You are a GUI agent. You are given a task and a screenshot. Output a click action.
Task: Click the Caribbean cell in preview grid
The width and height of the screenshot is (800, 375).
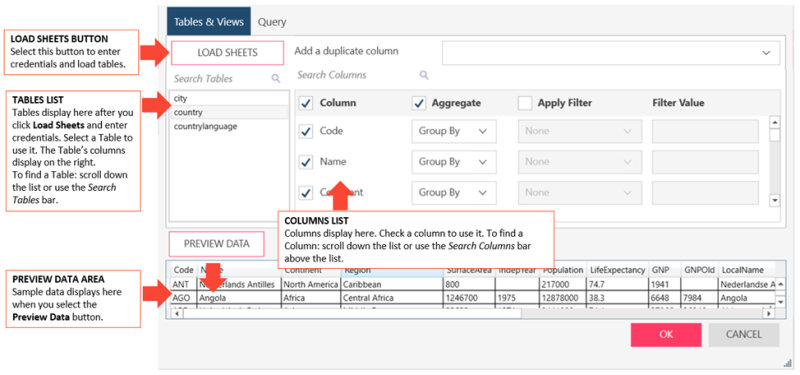pos(392,284)
